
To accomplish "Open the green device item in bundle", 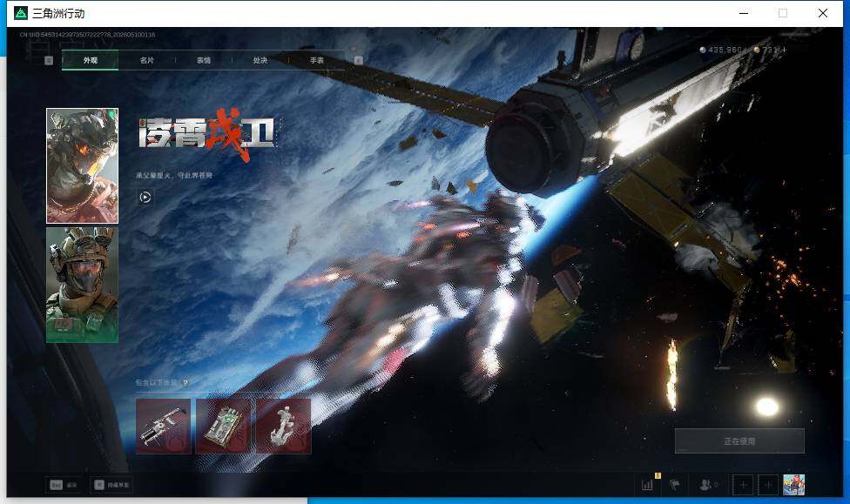I will tap(223, 426).
